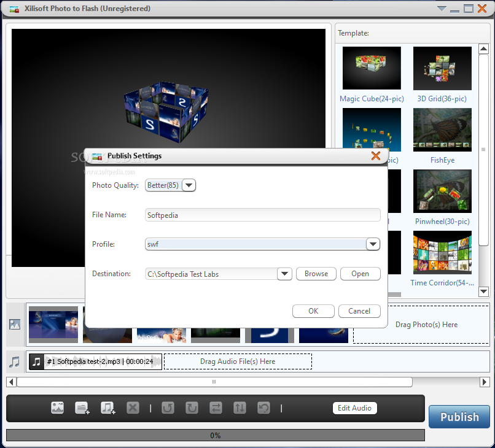The height and width of the screenshot is (448, 495).
Task: Click the Browse button
Action: click(316, 274)
